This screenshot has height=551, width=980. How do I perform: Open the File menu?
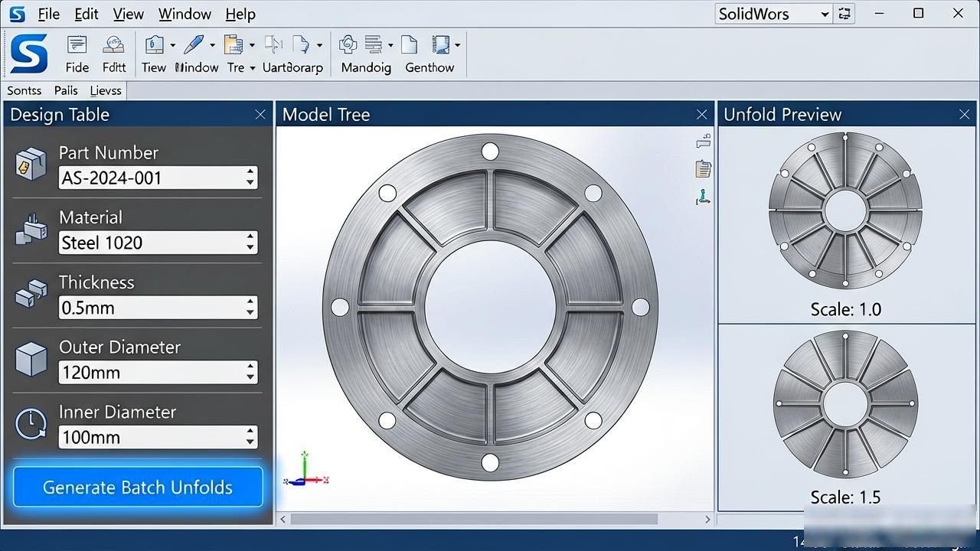[x=49, y=14]
